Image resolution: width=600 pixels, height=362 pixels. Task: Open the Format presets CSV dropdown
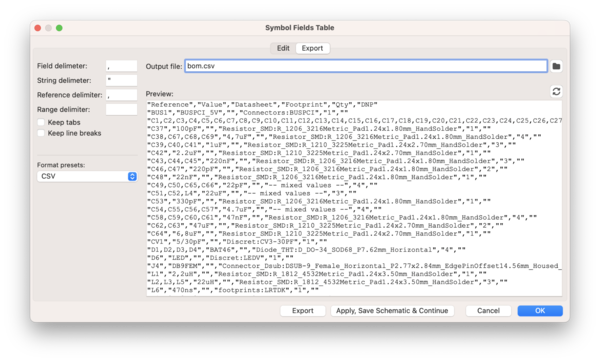pyautogui.click(x=87, y=176)
